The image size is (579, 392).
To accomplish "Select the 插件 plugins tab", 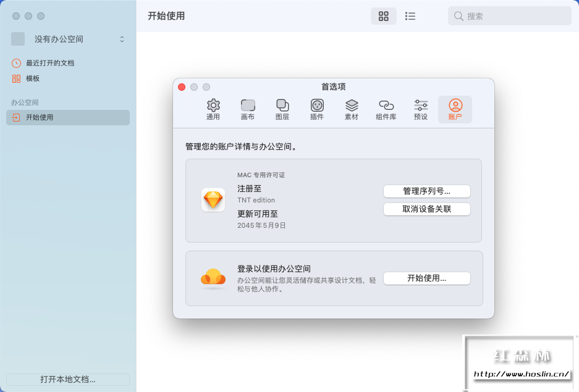I will 317,109.
